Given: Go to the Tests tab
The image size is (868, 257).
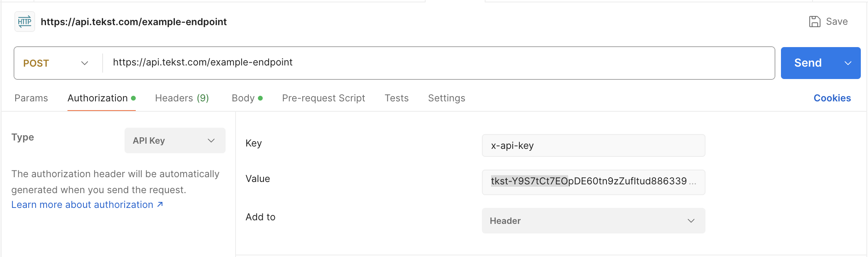Looking at the screenshot, I should (x=396, y=98).
